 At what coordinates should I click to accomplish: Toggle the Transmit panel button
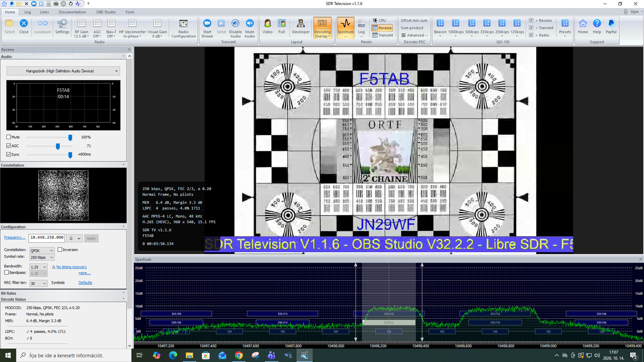tap(382, 35)
